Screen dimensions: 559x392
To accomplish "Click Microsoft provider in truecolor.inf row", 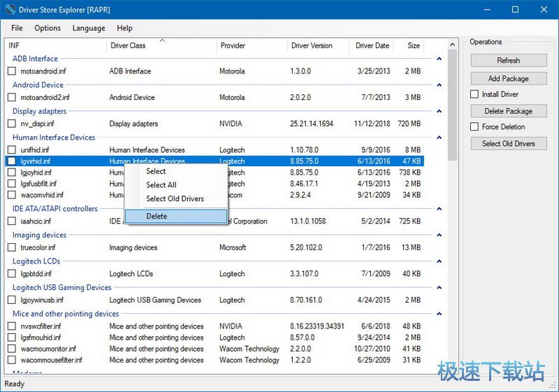I will coord(233,247).
